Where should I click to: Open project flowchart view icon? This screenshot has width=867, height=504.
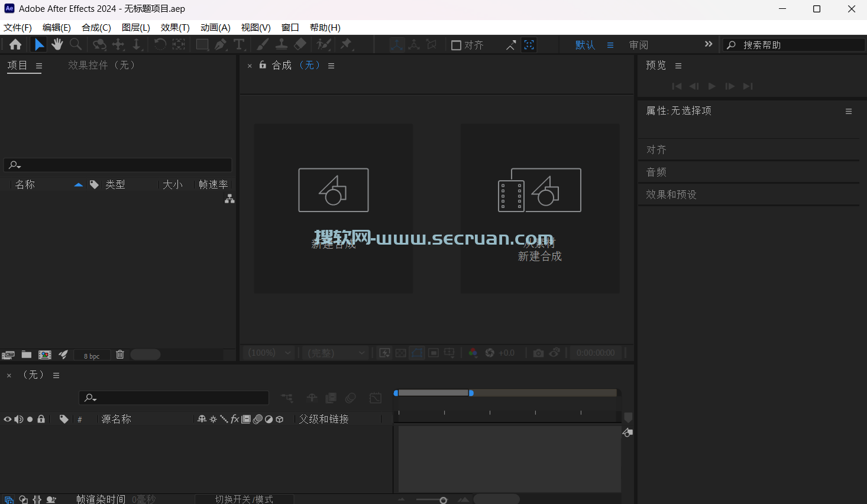pyautogui.click(x=229, y=199)
